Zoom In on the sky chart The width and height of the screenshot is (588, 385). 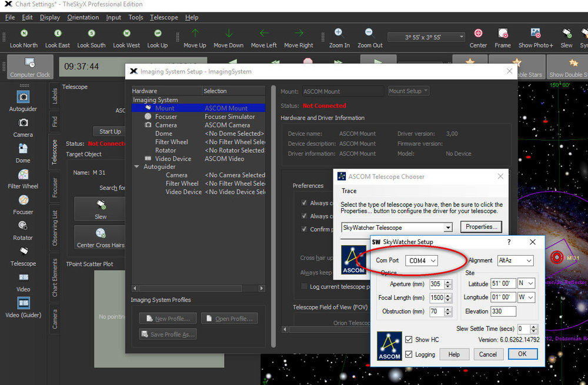pos(339,32)
